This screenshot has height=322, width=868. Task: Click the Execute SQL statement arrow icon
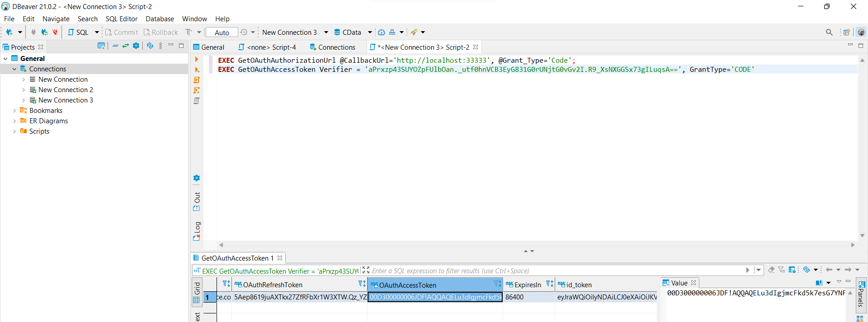point(197,59)
